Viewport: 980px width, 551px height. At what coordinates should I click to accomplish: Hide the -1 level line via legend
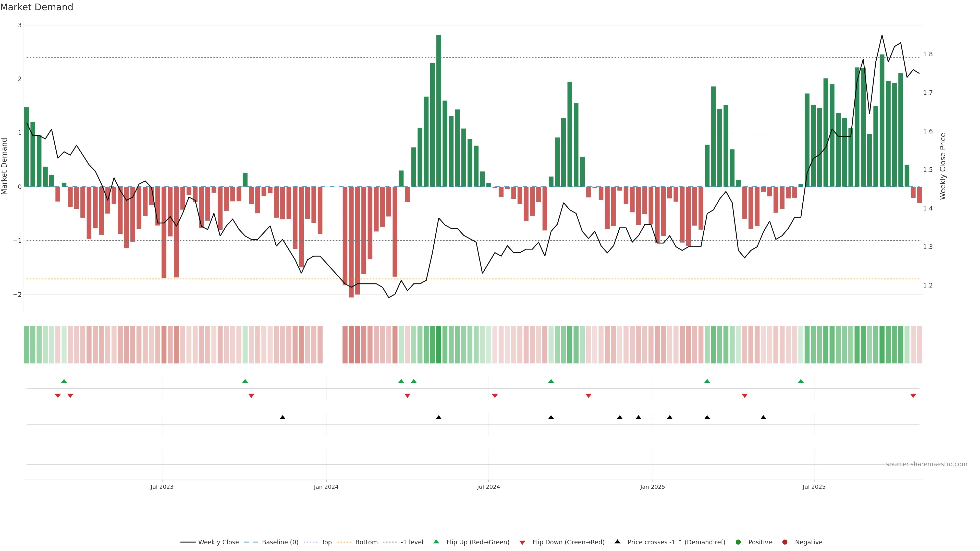click(x=412, y=542)
